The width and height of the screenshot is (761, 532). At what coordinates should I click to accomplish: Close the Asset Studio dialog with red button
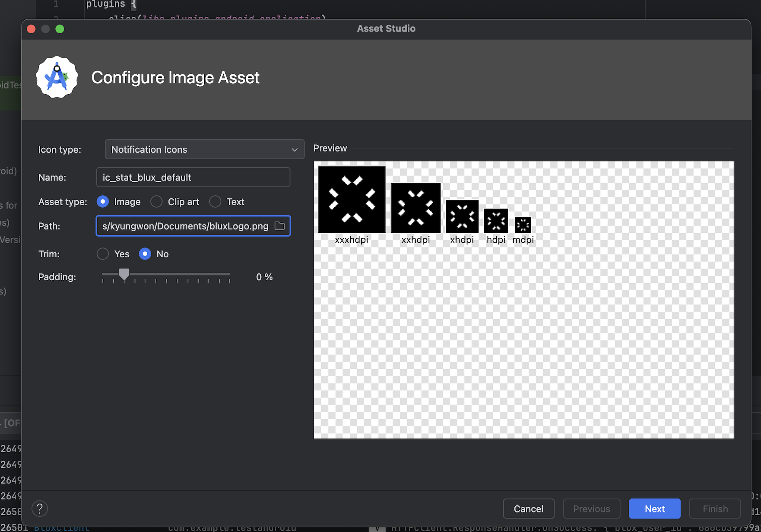click(x=31, y=29)
